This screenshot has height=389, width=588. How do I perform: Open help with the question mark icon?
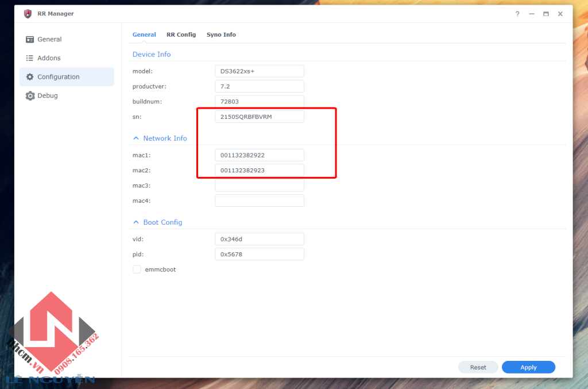(517, 14)
